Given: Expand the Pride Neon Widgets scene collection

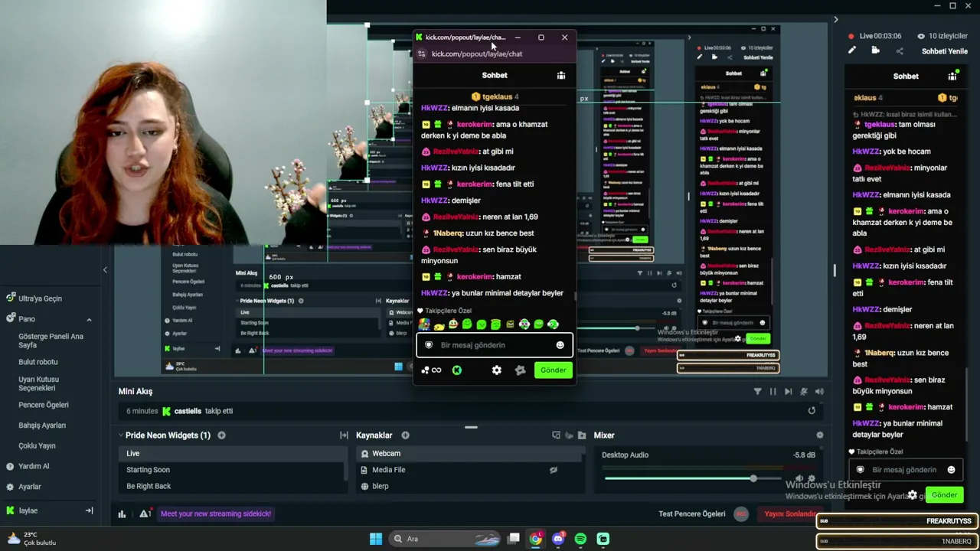Looking at the screenshot, I should tap(121, 435).
